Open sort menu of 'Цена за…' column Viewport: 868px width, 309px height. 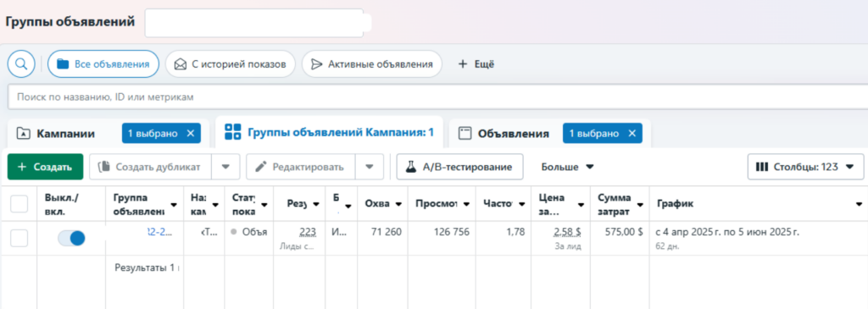(581, 205)
